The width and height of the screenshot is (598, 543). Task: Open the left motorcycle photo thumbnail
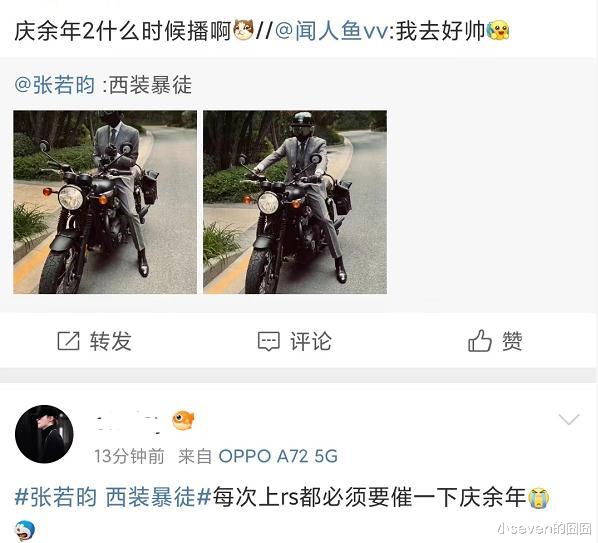point(105,202)
